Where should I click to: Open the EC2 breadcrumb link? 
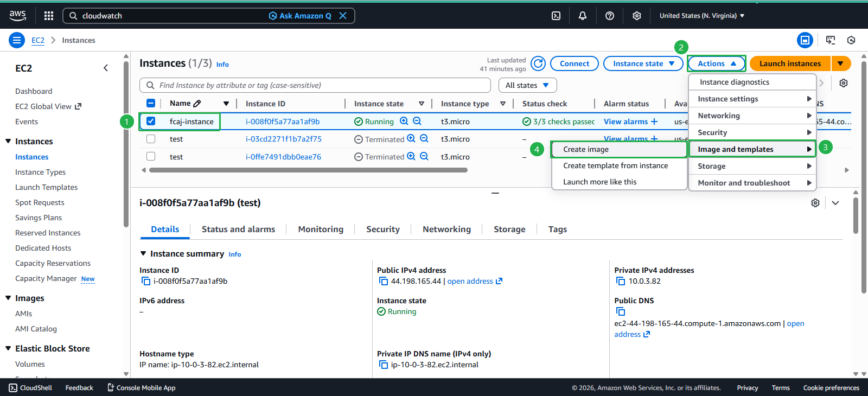pos(38,40)
